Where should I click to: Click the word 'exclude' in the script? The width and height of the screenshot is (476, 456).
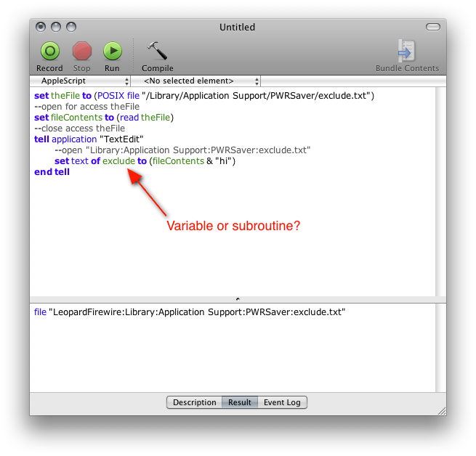tap(118, 160)
